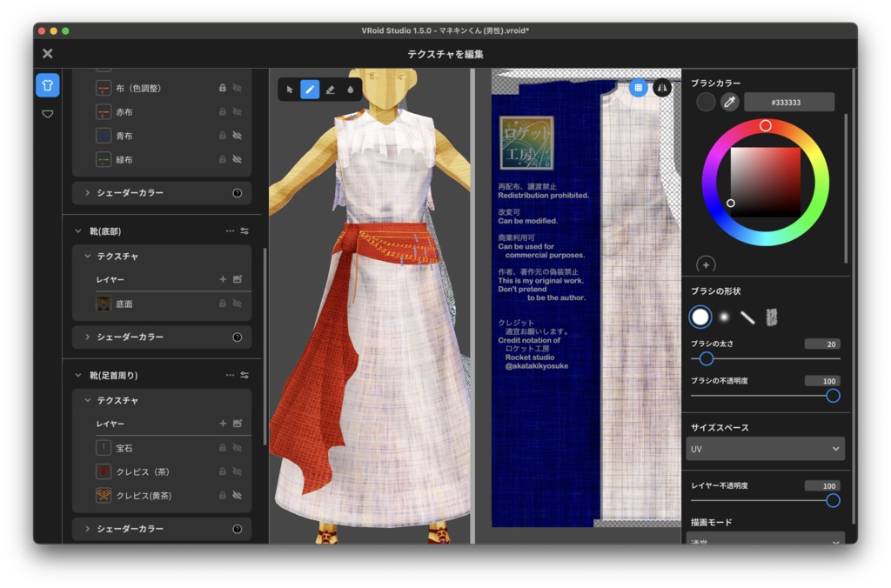Activate the eyedropper color picker
891x588 pixels.
729,103
